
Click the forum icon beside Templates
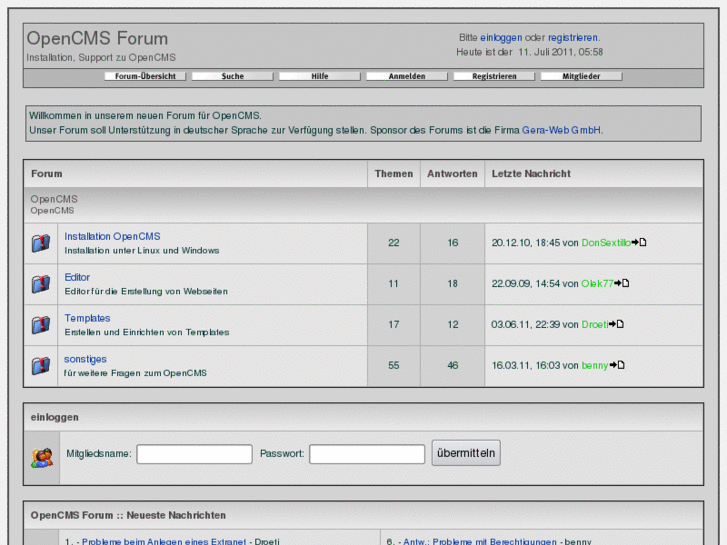click(41, 325)
